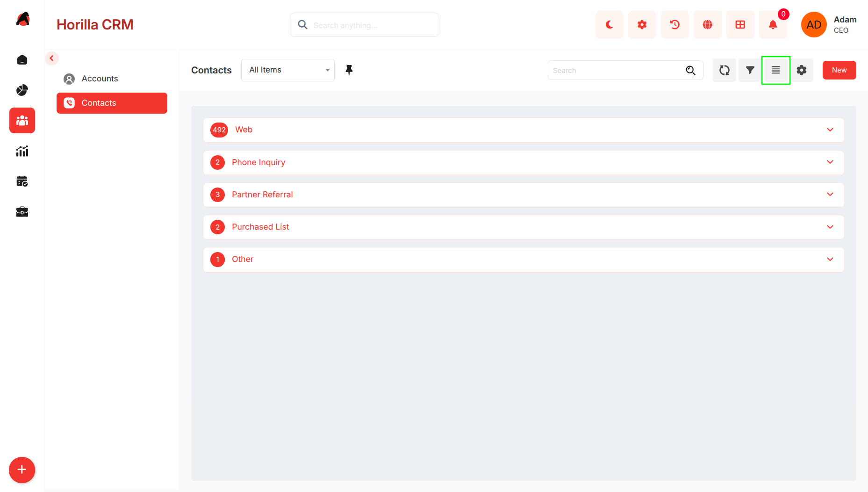Click the Web group label

pos(244,130)
